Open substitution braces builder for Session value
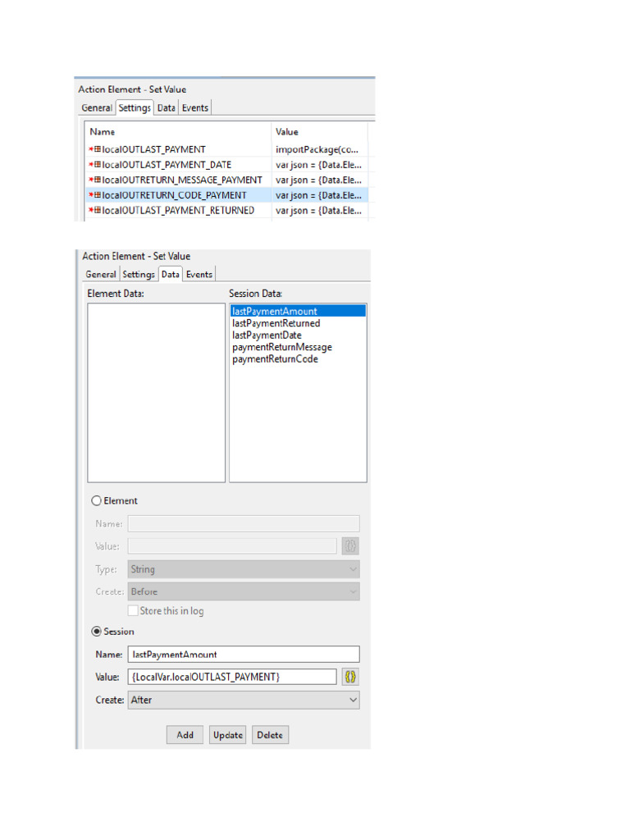This screenshot has width=630, height=840. click(350, 677)
